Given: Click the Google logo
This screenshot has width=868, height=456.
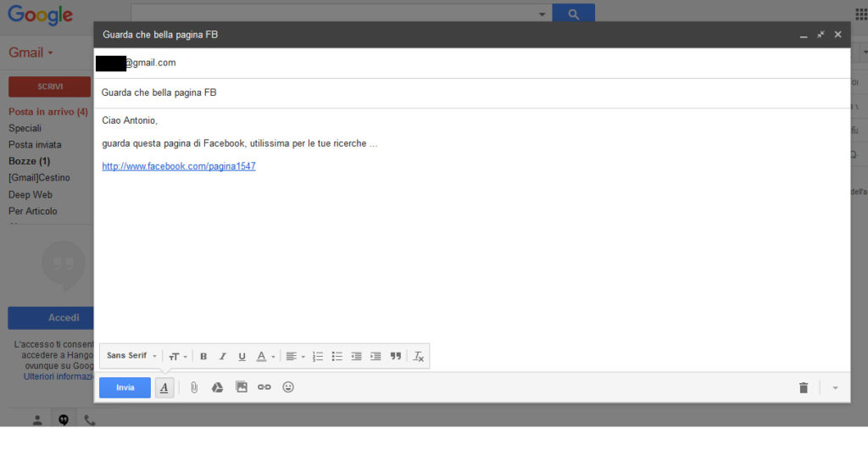Looking at the screenshot, I should [41, 14].
